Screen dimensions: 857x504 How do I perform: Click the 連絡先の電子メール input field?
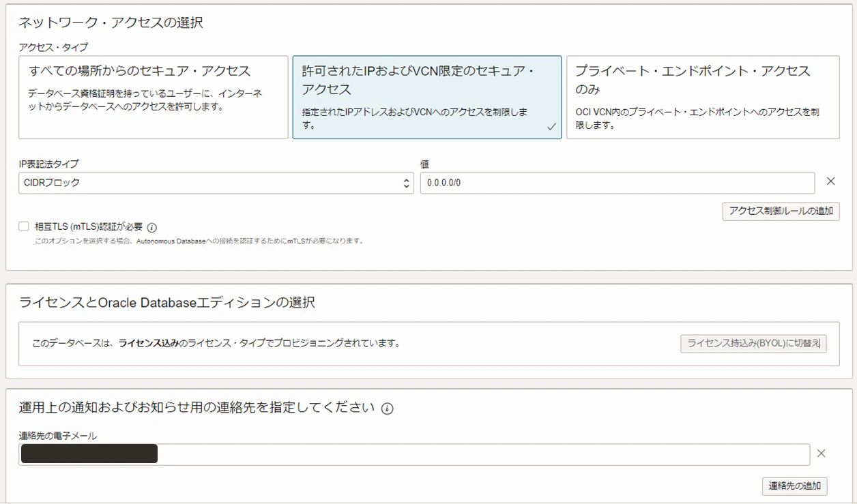pyautogui.click(x=414, y=454)
